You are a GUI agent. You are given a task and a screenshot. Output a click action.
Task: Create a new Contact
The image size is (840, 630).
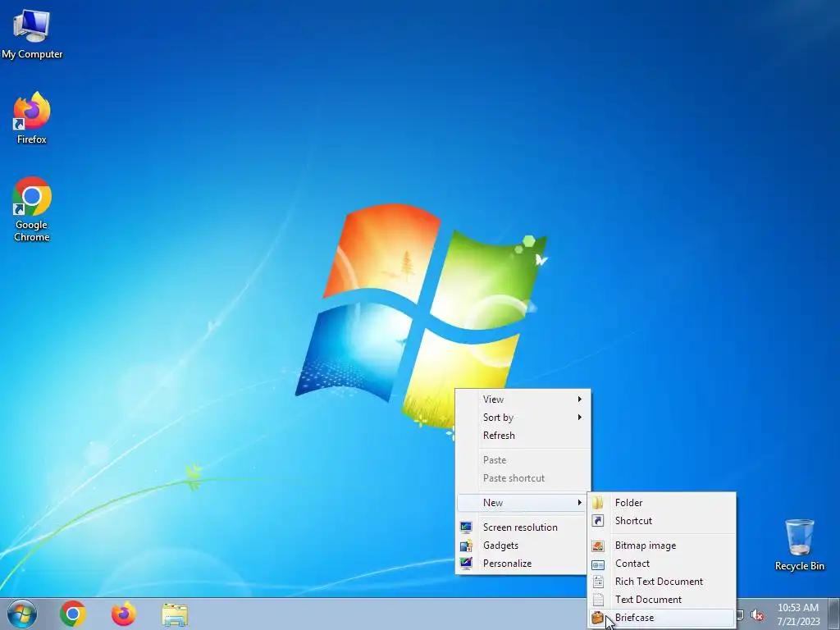(662, 564)
